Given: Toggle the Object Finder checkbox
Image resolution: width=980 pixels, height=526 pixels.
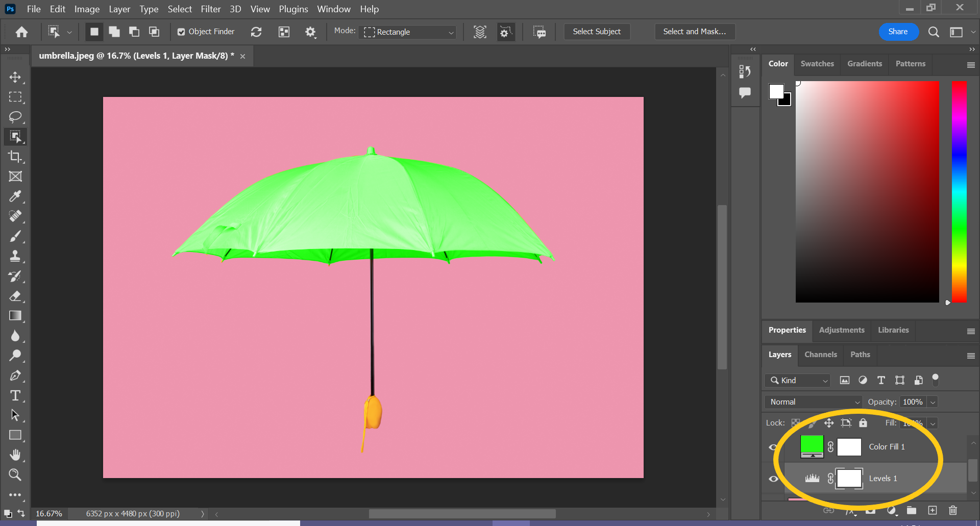Looking at the screenshot, I should pos(181,32).
